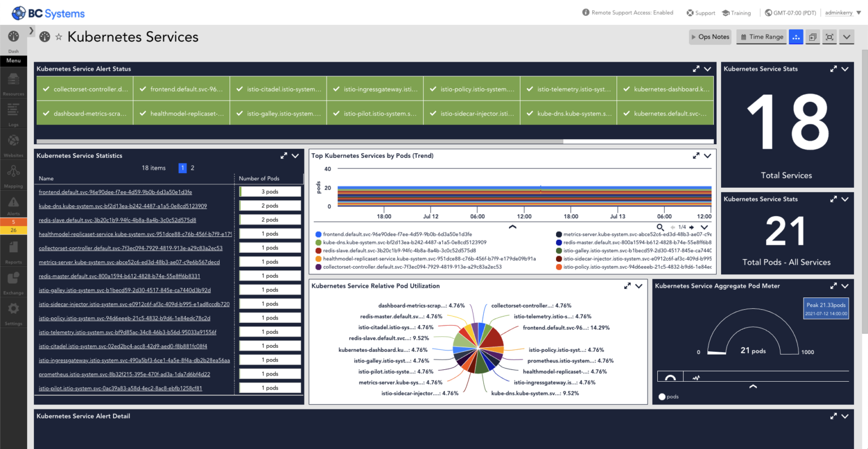
Task: Open the Time Range selector
Action: 761,36
